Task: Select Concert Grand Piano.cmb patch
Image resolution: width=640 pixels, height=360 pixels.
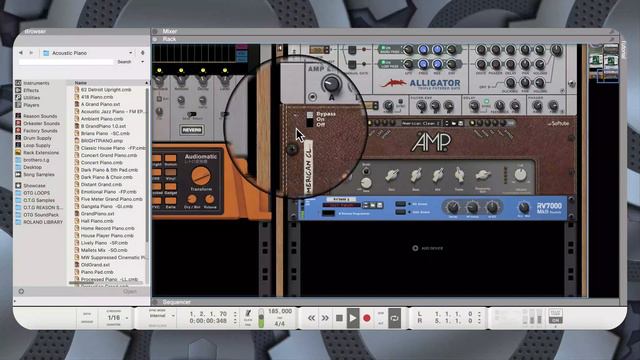Action: 106,156
